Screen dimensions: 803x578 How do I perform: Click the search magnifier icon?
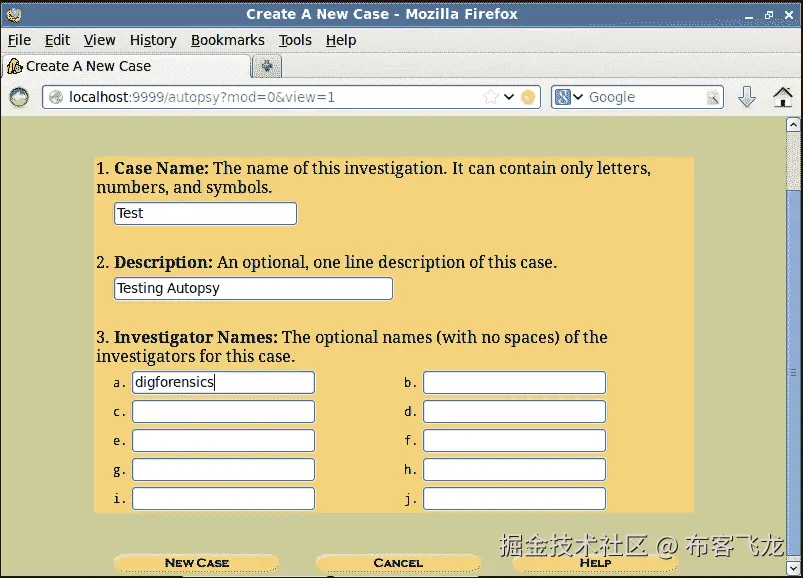(x=712, y=97)
